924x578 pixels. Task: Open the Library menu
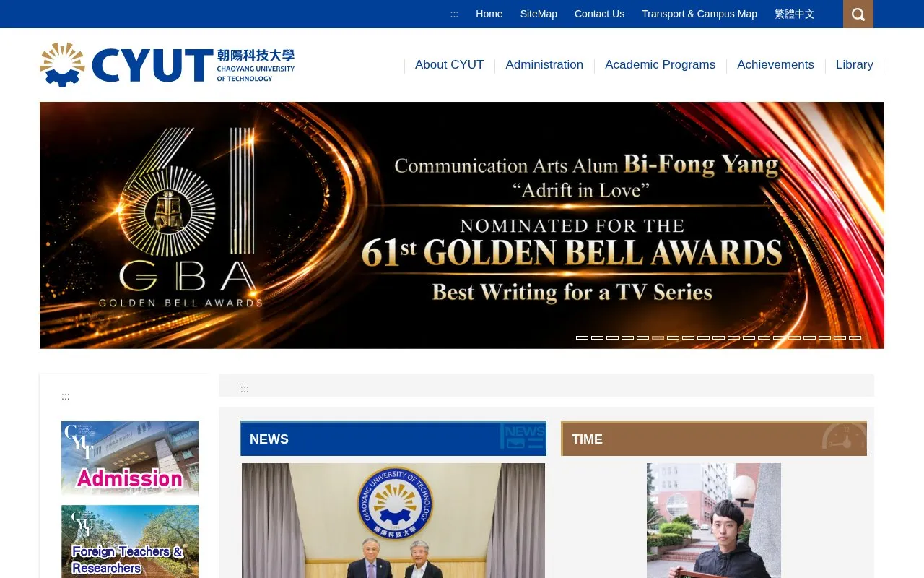[x=855, y=65]
